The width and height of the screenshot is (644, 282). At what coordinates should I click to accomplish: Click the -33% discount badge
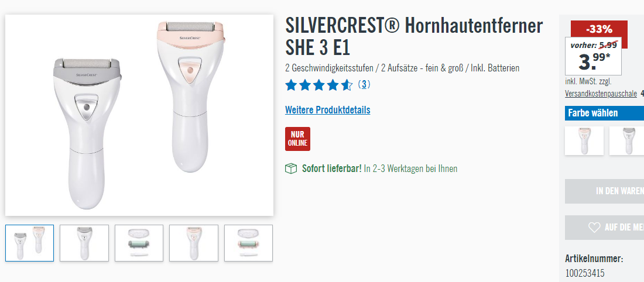600,29
